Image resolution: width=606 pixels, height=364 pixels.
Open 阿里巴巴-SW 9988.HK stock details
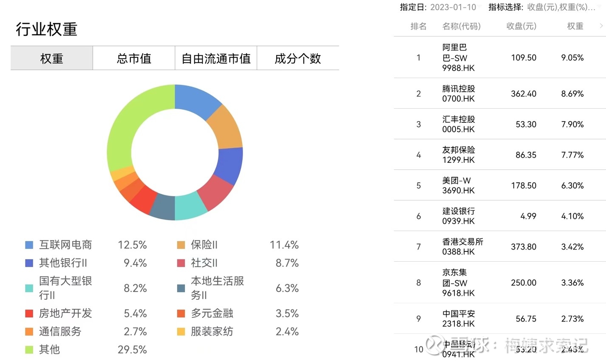click(459, 57)
